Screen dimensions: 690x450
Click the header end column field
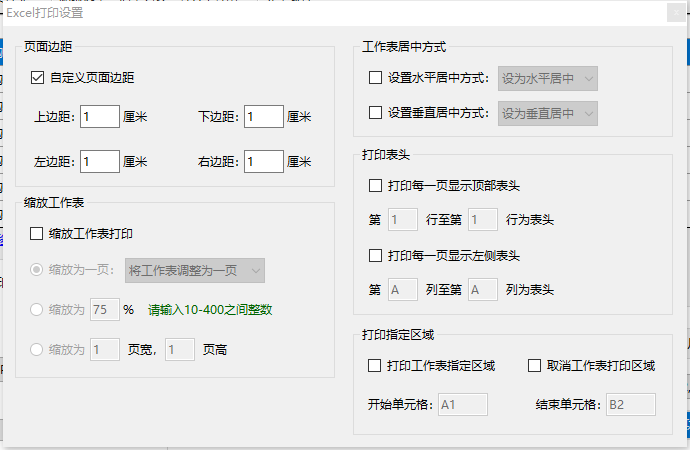click(x=483, y=290)
